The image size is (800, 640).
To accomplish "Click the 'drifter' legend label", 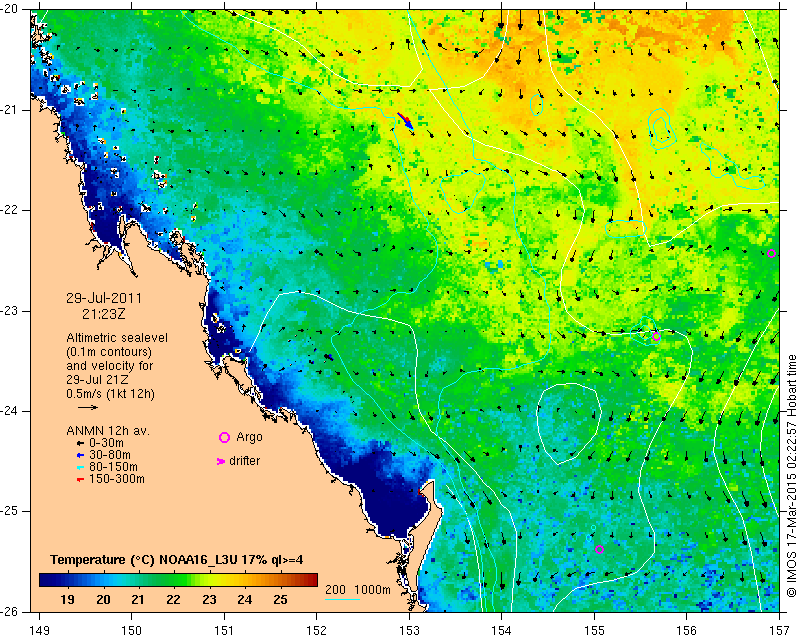I will click(244, 461).
